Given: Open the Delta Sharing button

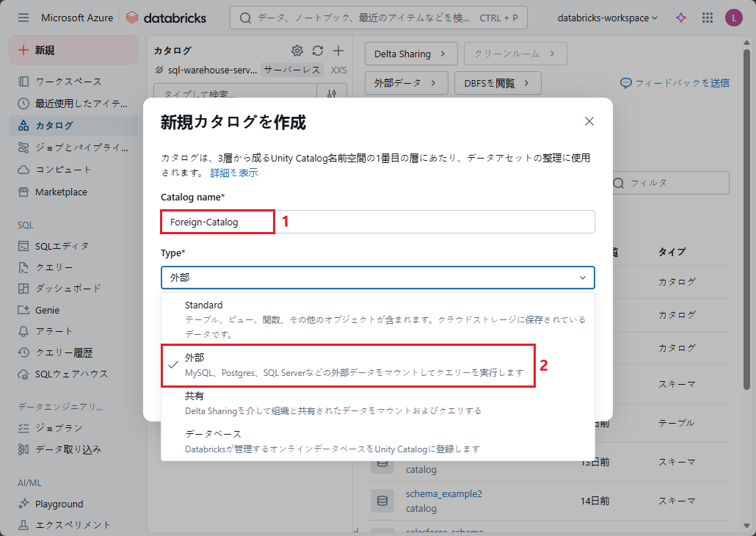Looking at the screenshot, I should 410,54.
